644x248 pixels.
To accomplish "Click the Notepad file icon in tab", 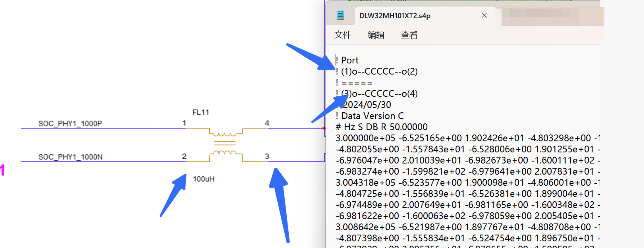I will tap(340, 16).
